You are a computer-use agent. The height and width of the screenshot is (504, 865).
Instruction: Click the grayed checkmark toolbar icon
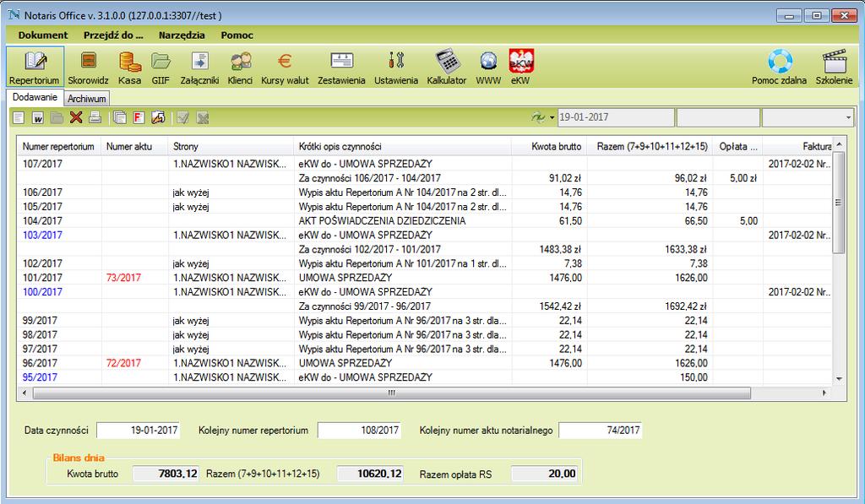(183, 117)
